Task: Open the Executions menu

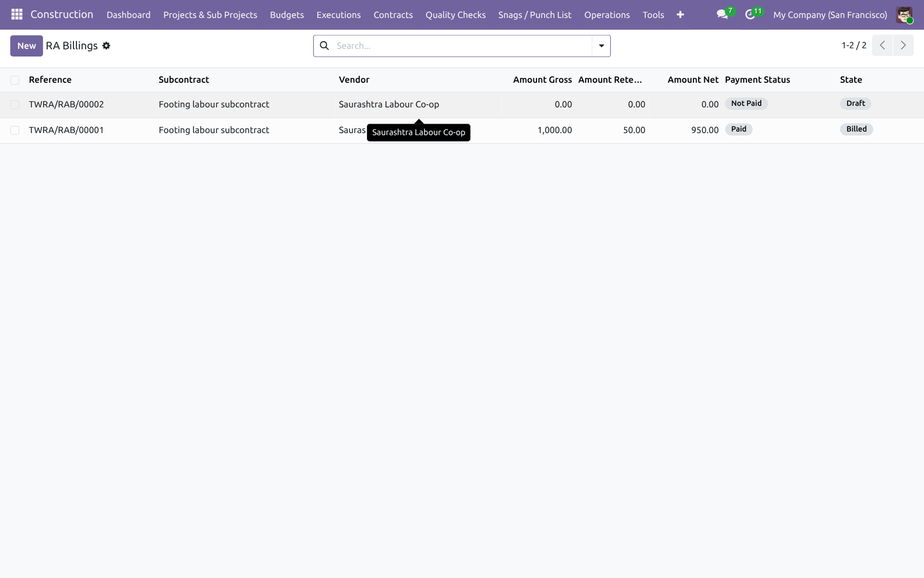Action: (x=338, y=15)
